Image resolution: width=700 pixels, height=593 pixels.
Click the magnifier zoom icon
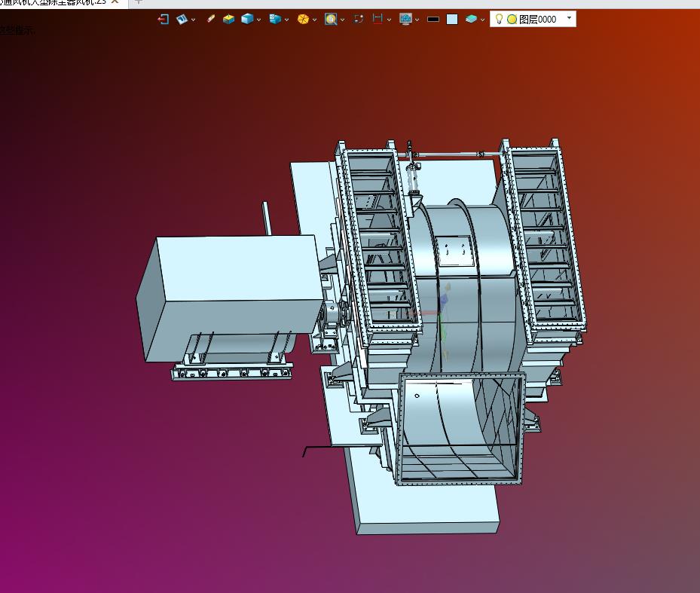[331, 19]
